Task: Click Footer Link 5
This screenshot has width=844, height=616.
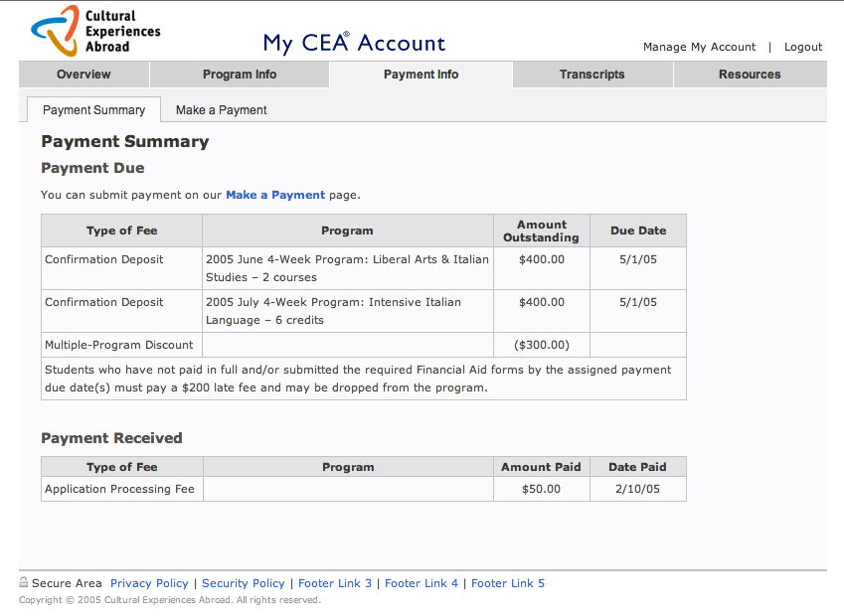Action: click(x=508, y=583)
